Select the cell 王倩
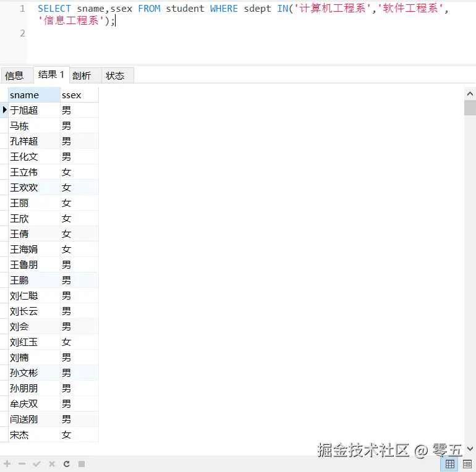 [x=34, y=234]
